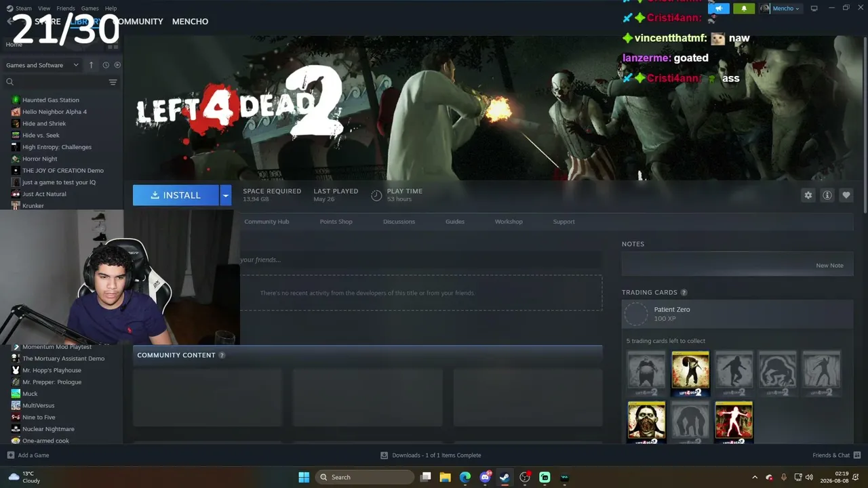Open Discord from the taskbar
The width and height of the screenshot is (868, 488).
point(486,477)
